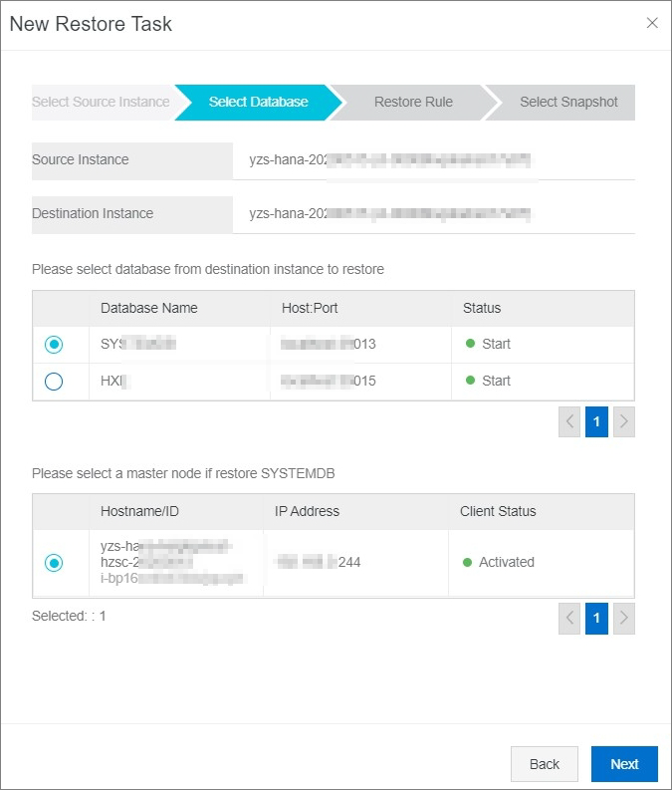Click the green Activated status indicator
Viewport: 672px width, 790px height.
tap(468, 562)
